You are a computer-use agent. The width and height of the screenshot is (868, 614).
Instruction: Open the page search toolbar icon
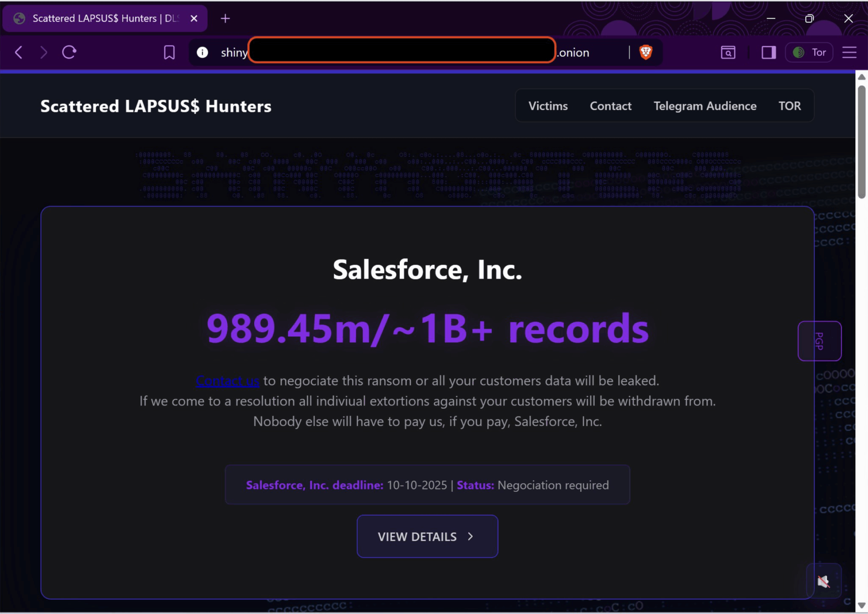pyautogui.click(x=728, y=53)
